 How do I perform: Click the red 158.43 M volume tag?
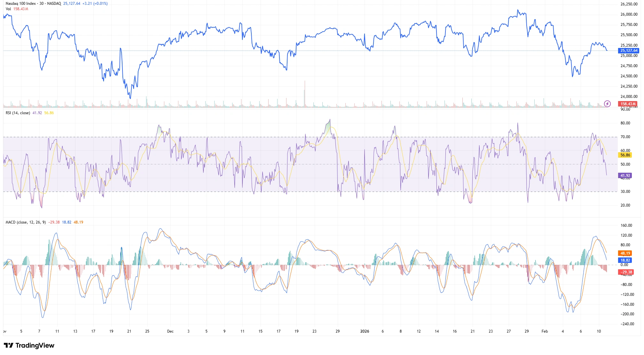pos(628,104)
